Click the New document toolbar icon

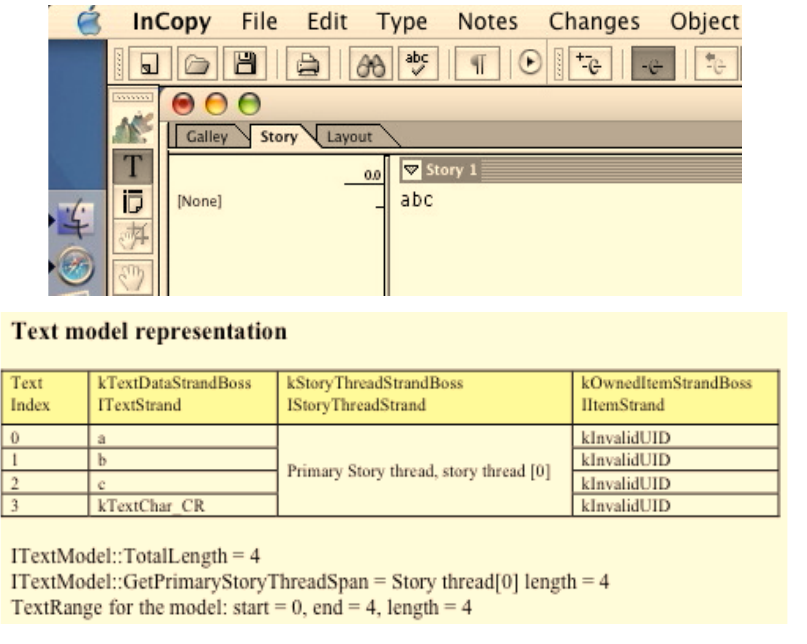pyautogui.click(x=150, y=63)
